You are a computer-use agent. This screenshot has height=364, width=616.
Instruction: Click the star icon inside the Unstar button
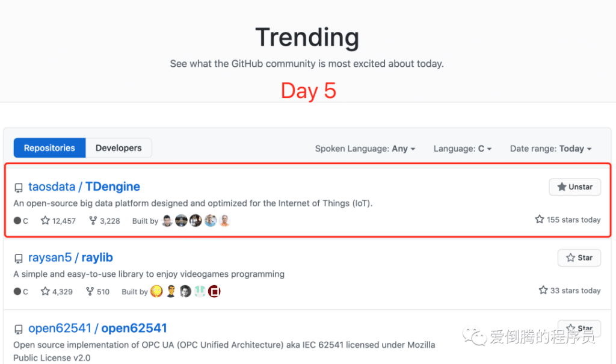[563, 187]
